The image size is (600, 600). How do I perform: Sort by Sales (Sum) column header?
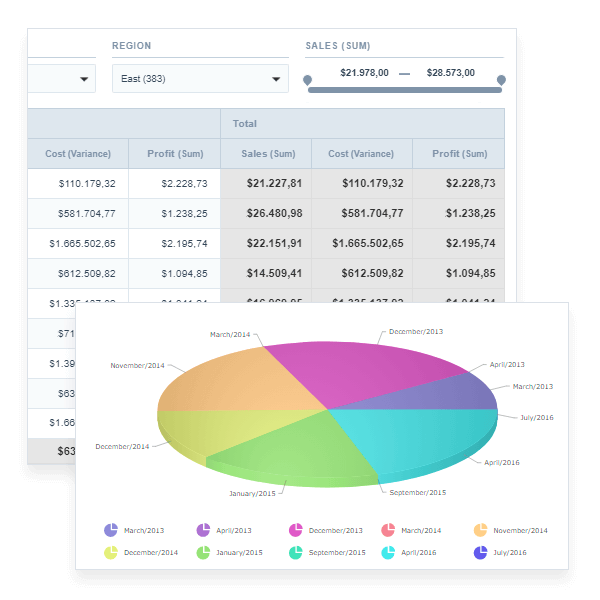[268, 153]
